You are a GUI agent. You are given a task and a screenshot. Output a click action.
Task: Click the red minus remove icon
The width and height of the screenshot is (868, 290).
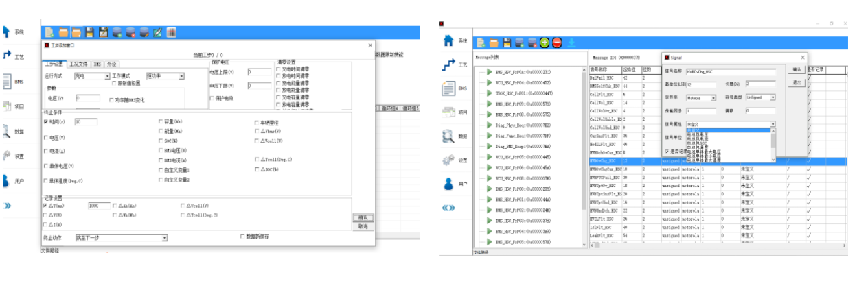click(557, 43)
